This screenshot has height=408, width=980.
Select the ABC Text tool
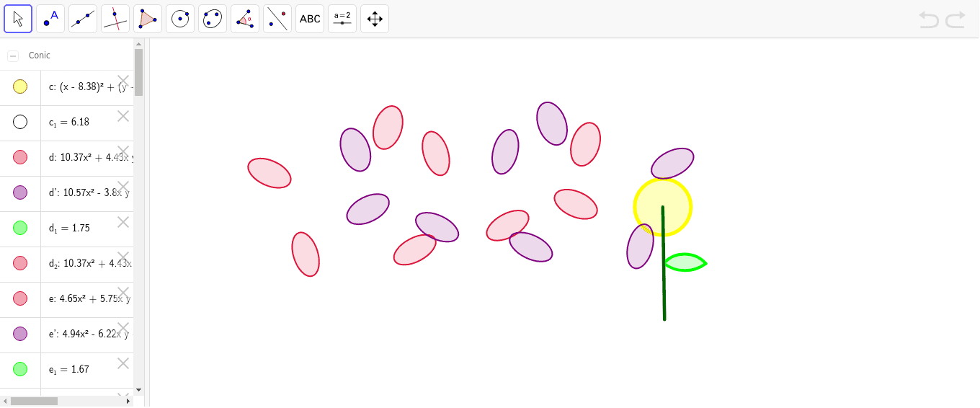click(310, 19)
